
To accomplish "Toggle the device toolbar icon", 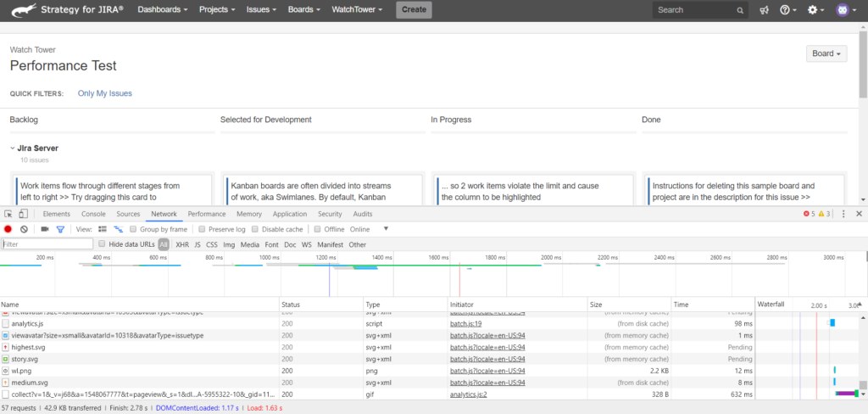I will pyautogui.click(x=23, y=214).
